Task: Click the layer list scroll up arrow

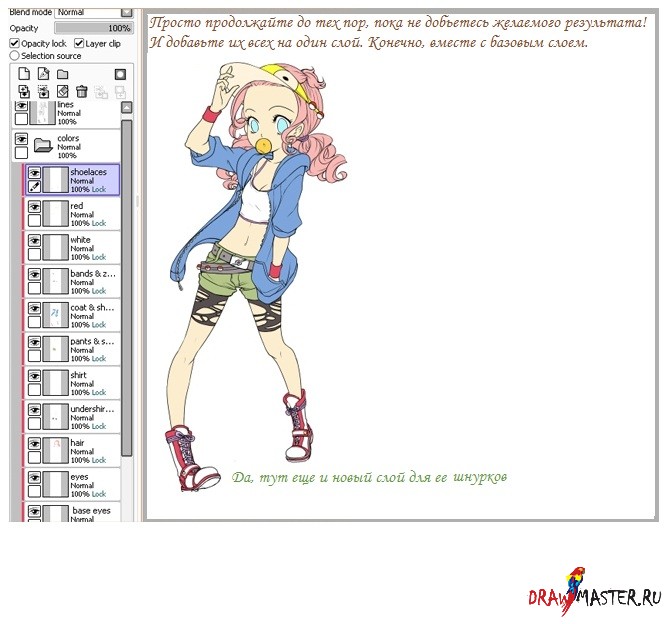Action: [x=127, y=107]
